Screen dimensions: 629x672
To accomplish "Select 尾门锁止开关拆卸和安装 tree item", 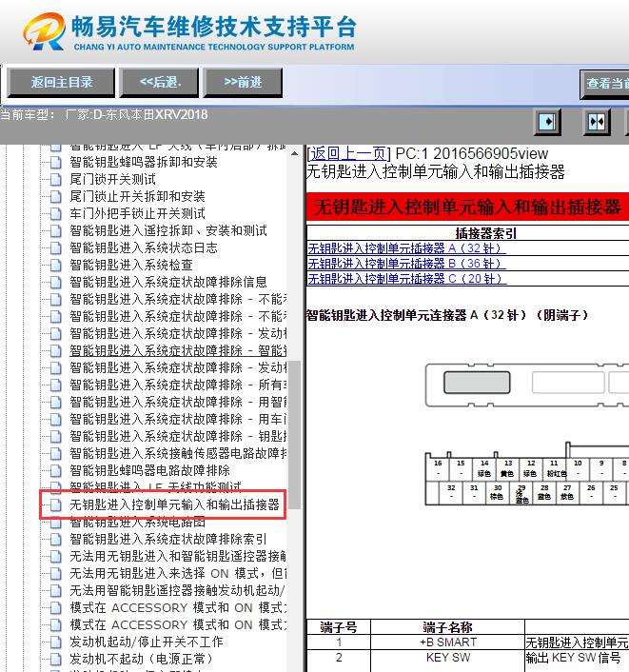I will pos(137,196).
